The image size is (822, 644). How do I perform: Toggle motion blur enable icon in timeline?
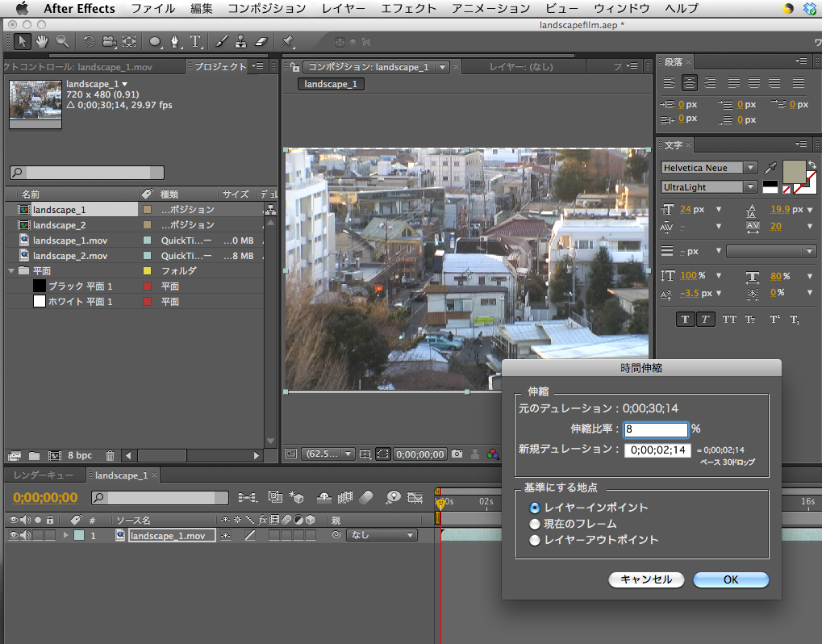point(366,497)
